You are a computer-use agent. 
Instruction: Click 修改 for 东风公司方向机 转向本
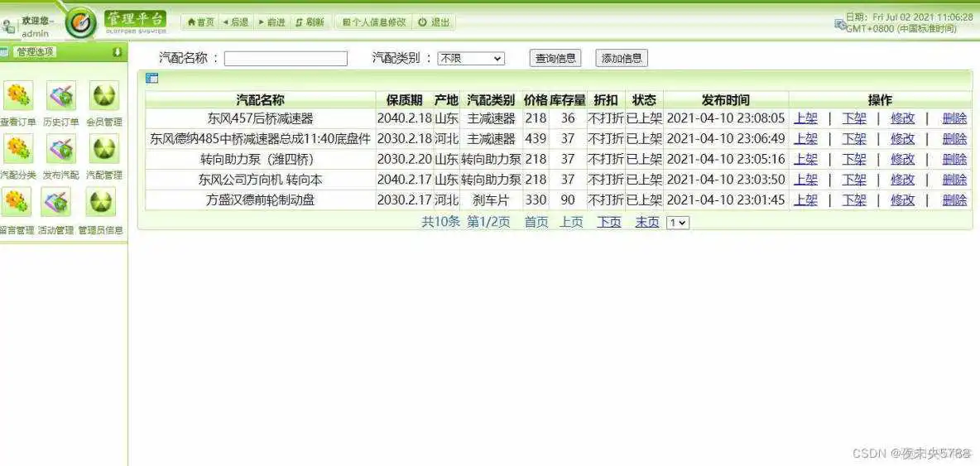pos(902,180)
